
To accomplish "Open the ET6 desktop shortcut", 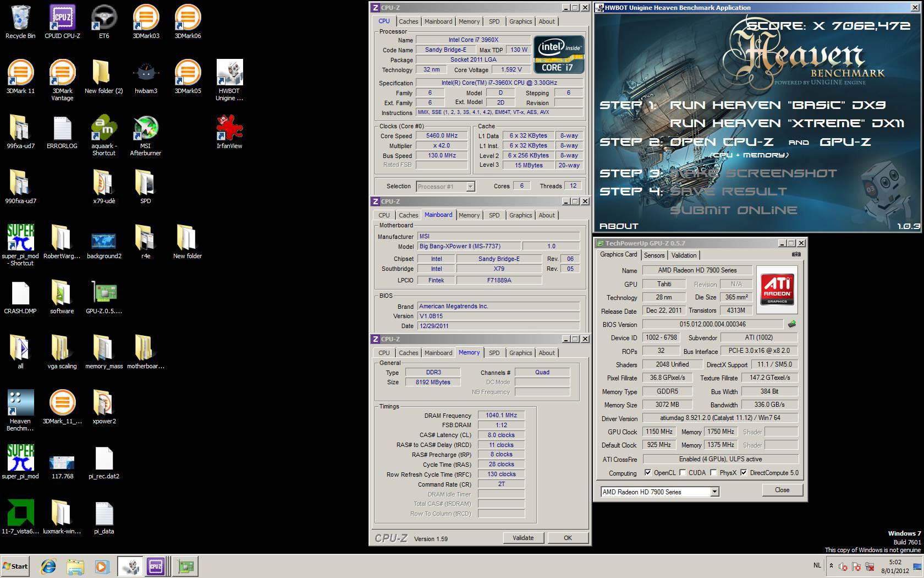I will point(104,22).
